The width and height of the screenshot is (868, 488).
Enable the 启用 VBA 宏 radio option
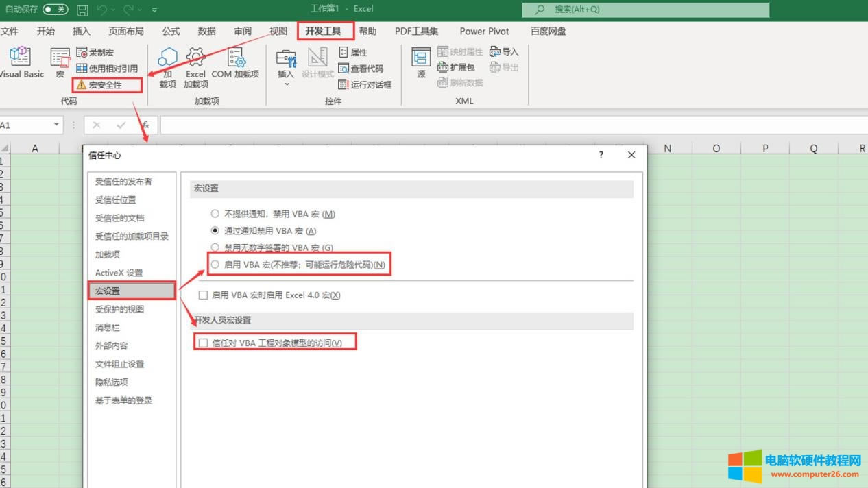click(x=215, y=265)
